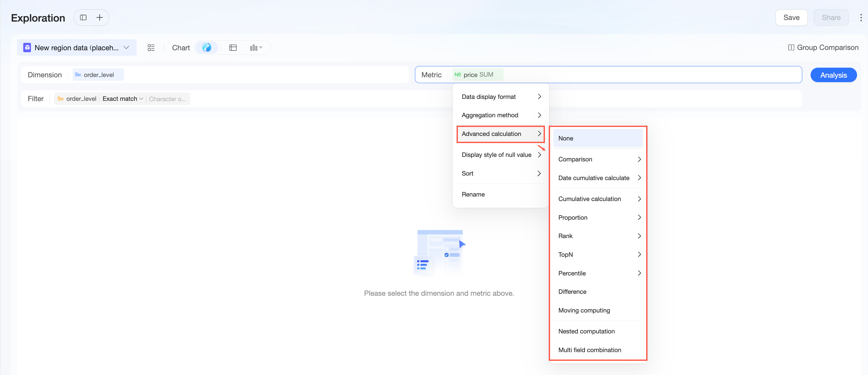
Task: Click the Share button
Action: 831,17
